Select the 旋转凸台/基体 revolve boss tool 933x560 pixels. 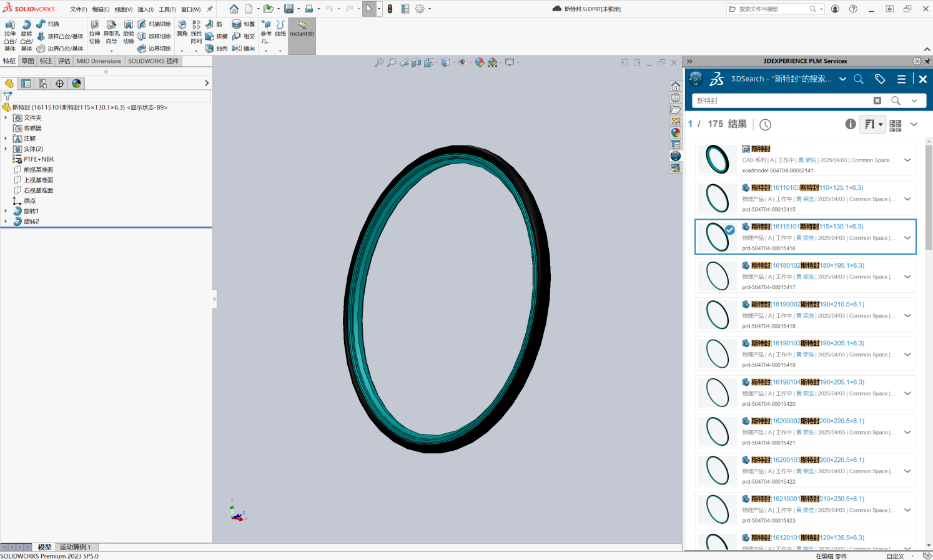tap(26, 35)
